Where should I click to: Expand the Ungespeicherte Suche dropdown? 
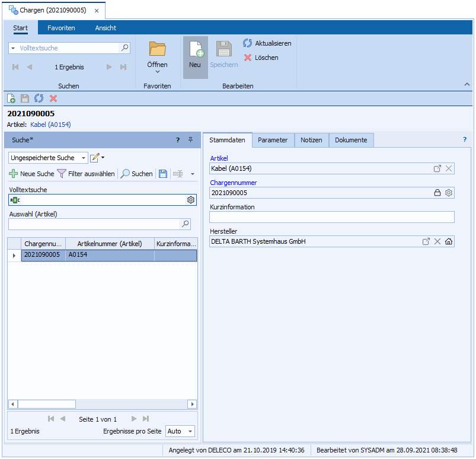pyautogui.click(x=83, y=158)
